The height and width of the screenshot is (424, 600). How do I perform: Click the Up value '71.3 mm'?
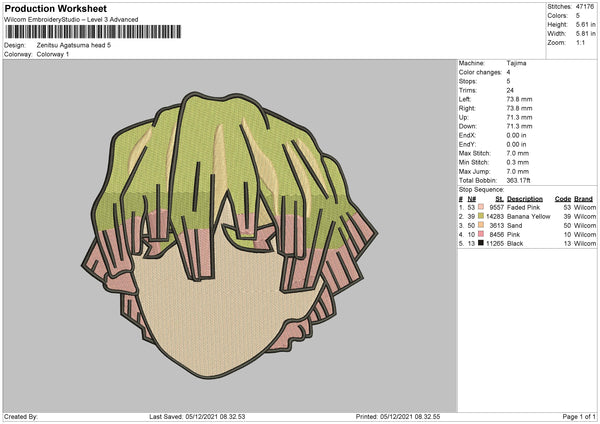(519, 117)
